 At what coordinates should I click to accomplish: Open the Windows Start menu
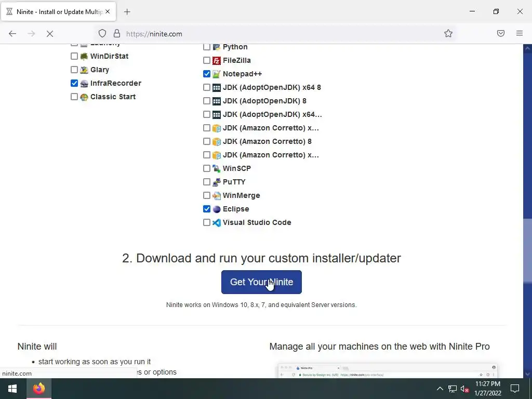click(x=12, y=389)
